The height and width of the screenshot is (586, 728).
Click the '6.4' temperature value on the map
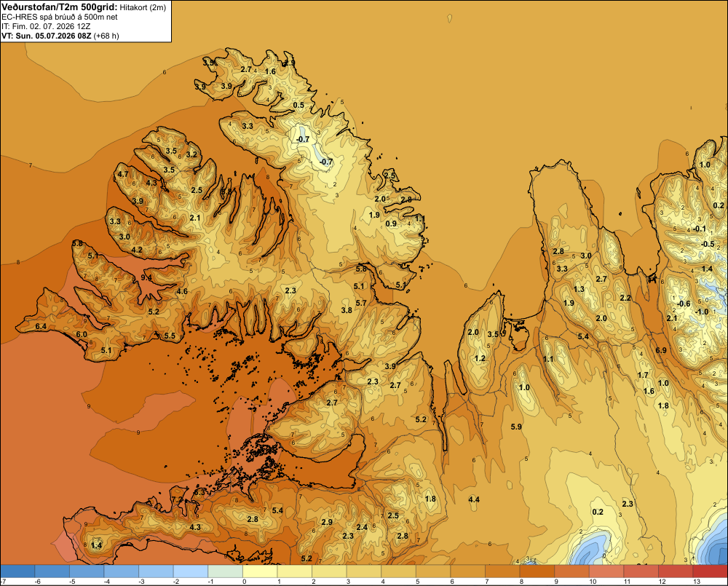41,326
